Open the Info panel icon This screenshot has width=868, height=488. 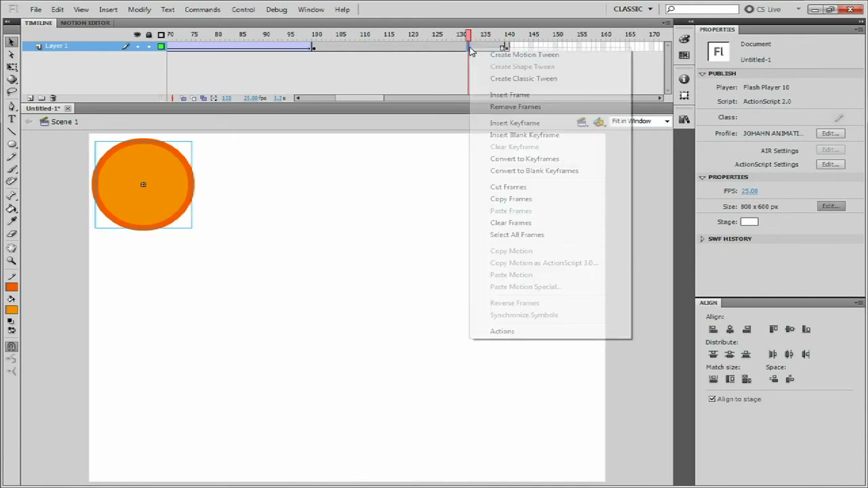click(x=684, y=79)
